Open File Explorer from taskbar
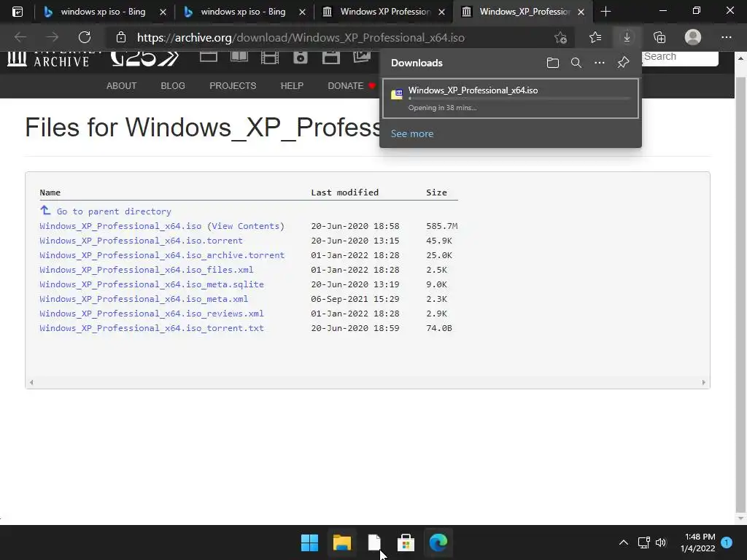747x560 pixels. (341, 542)
